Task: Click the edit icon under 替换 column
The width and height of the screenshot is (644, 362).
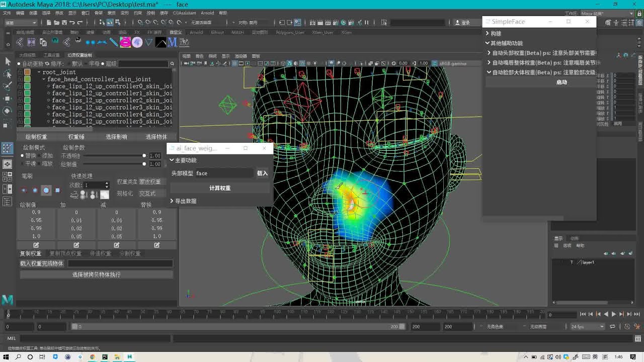Action: click(x=156, y=245)
